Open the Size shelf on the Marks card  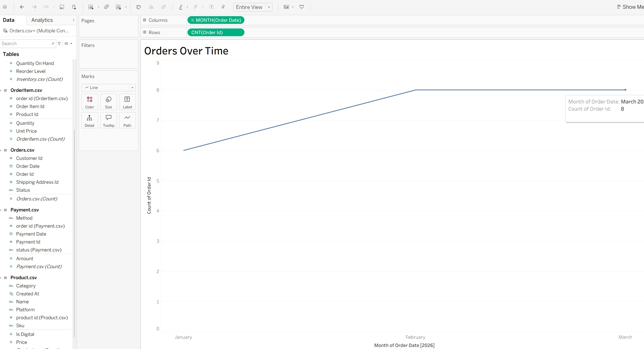(x=108, y=102)
